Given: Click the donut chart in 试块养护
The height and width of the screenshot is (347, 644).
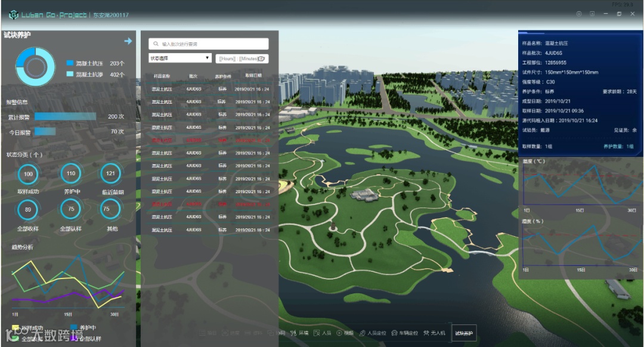Looking at the screenshot, I should [35, 67].
